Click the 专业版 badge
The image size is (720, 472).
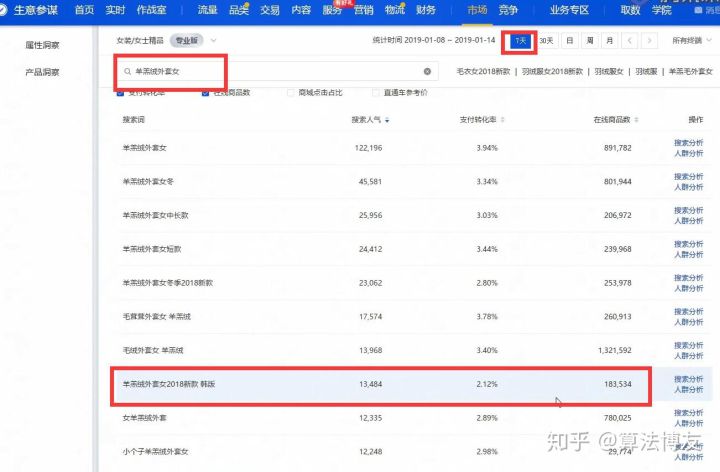(186, 40)
